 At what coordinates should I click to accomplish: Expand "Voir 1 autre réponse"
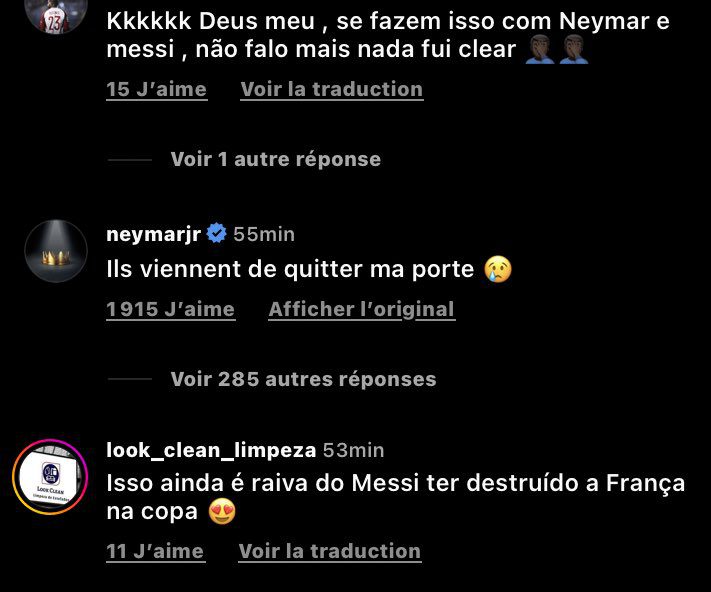(x=275, y=159)
